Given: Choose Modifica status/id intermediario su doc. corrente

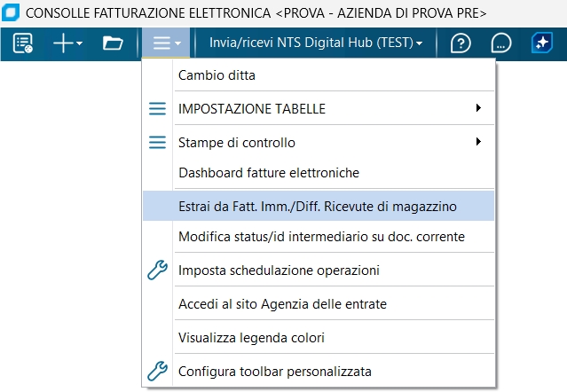Looking at the screenshot, I should (321, 236).
